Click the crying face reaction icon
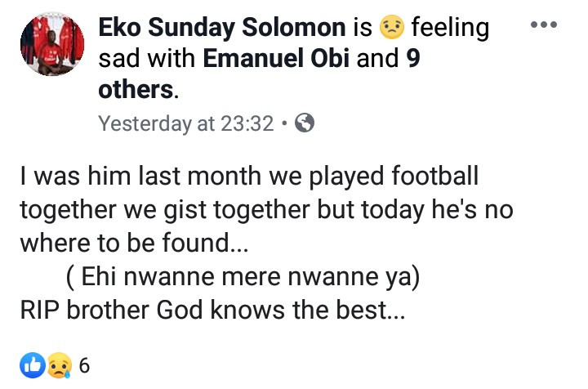 (x=59, y=365)
